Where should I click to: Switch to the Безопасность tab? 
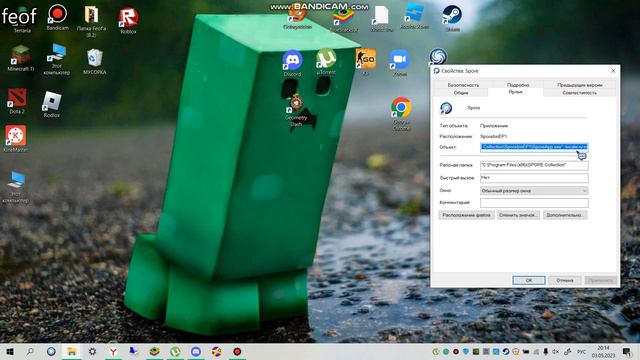pyautogui.click(x=463, y=85)
